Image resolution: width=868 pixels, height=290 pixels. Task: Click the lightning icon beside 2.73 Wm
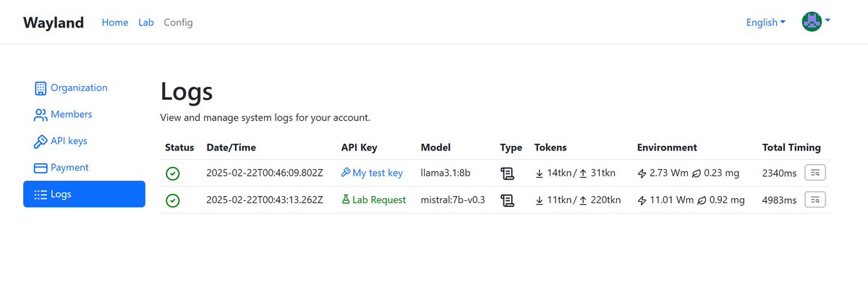(x=642, y=174)
